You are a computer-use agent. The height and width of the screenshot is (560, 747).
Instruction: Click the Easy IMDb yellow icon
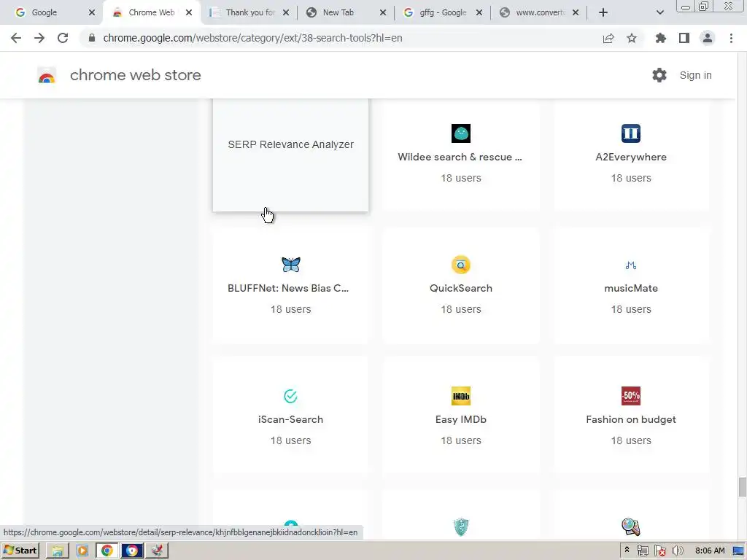pyautogui.click(x=461, y=396)
